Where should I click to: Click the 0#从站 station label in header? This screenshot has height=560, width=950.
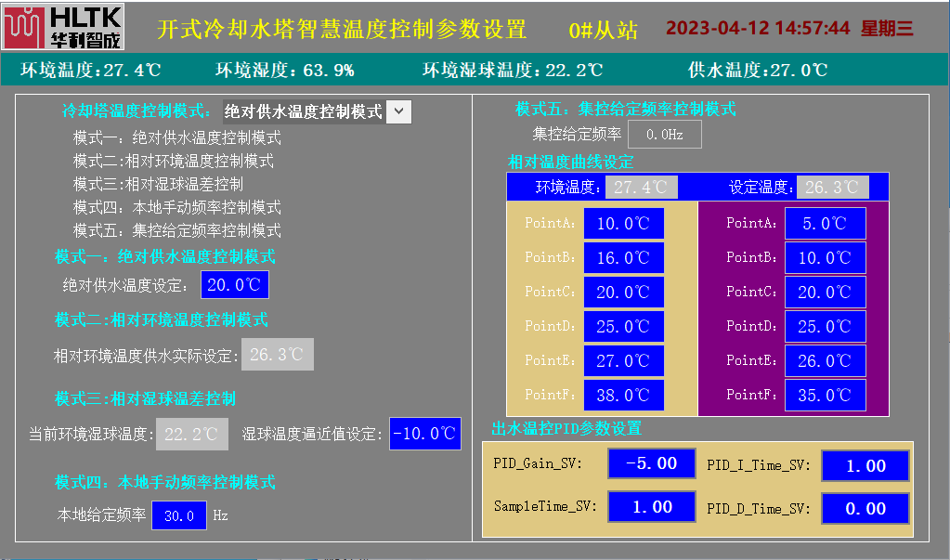pos(603,29)
